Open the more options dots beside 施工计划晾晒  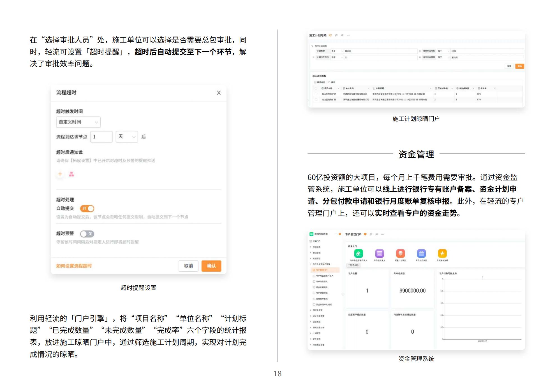pyautogui.click(x=348, y=35)
